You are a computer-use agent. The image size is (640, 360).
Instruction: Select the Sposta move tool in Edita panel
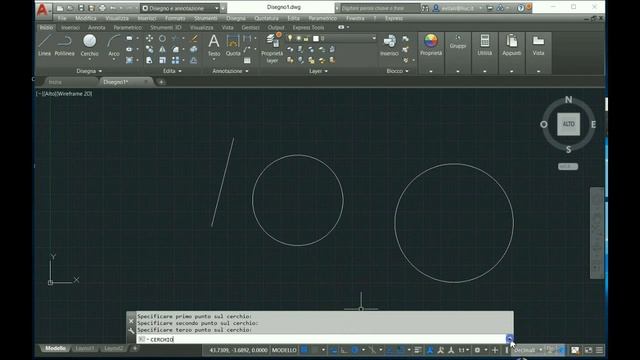click(x=149, y=38)
